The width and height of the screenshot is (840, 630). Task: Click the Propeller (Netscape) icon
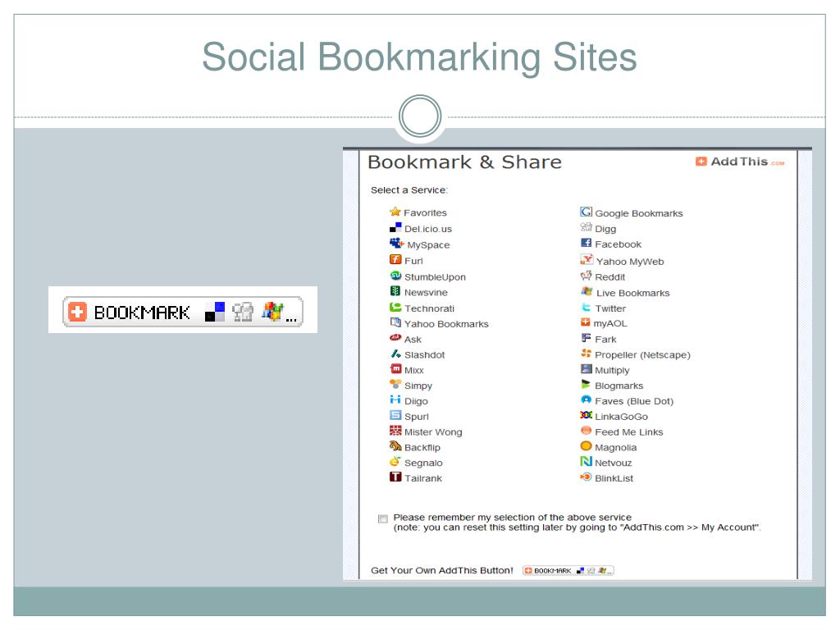click(x=586, y=353)
